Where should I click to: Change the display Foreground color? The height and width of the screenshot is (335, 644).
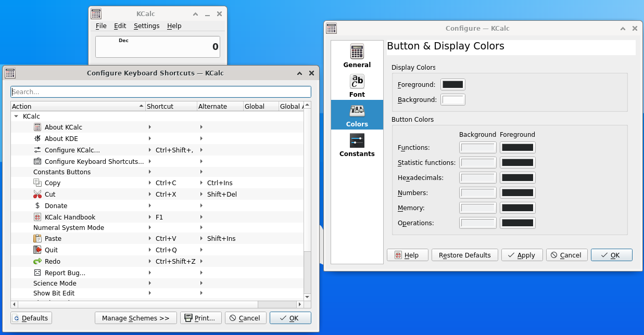453,84
